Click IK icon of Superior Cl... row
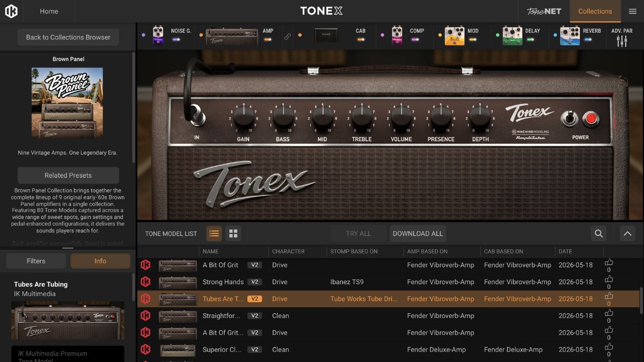 tap(145, 349)
